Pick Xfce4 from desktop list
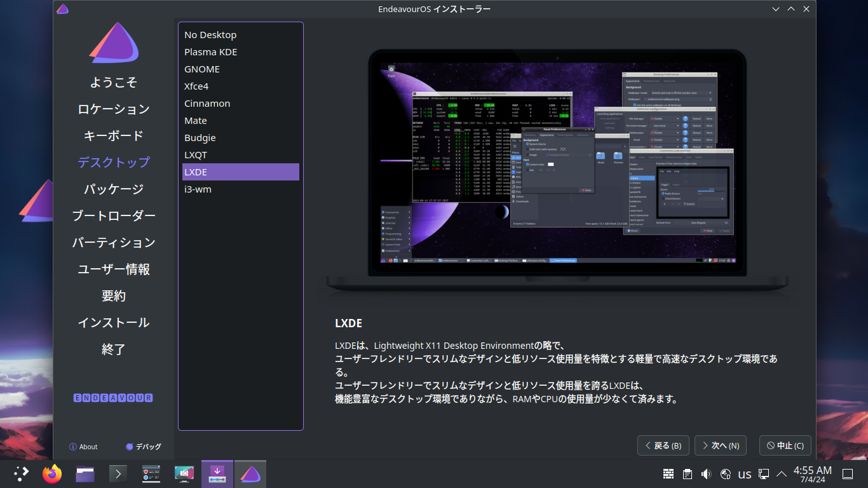 coord(241,86)
